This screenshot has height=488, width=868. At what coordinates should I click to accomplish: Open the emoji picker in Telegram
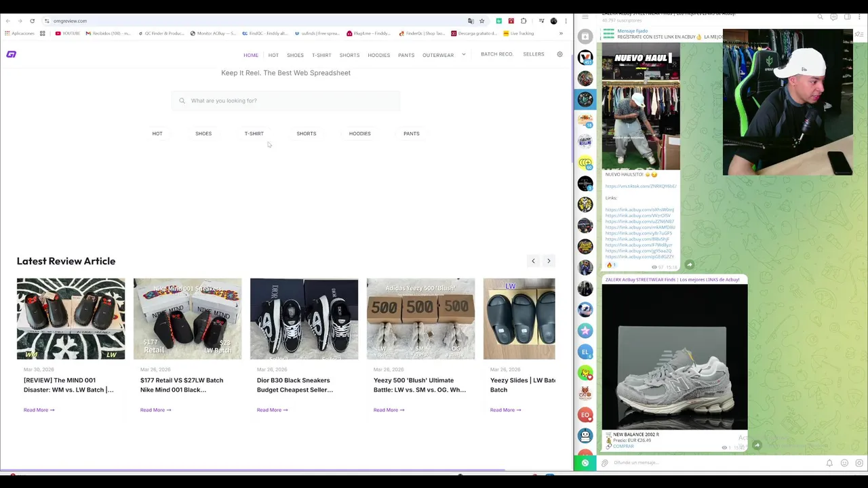pos(844,463)
